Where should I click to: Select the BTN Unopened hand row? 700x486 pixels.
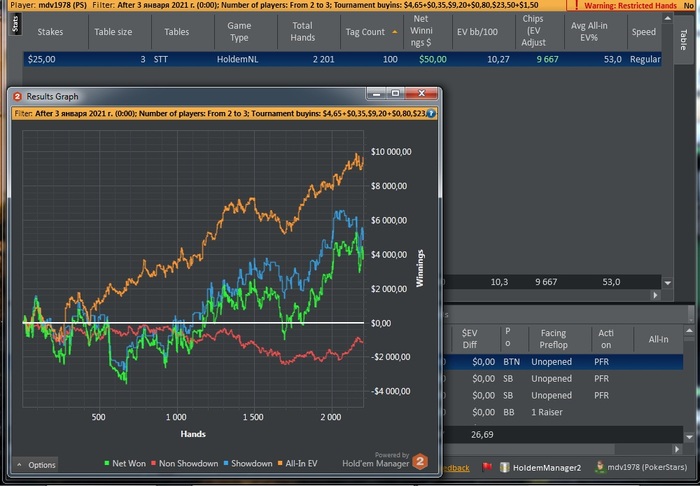562,361
